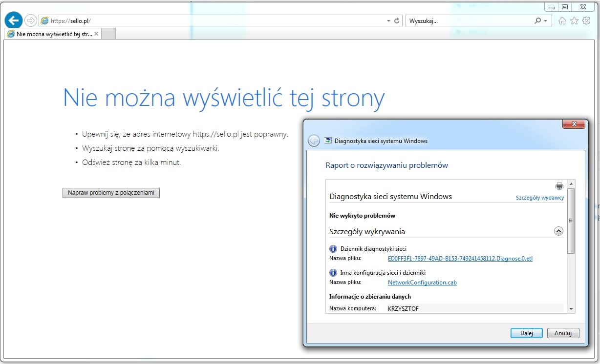Image resolution: width=600 pixels, height=364 pixels.
Task: Click 'Napraw problemy z połączeniami' button
Action: click(111, 193)
